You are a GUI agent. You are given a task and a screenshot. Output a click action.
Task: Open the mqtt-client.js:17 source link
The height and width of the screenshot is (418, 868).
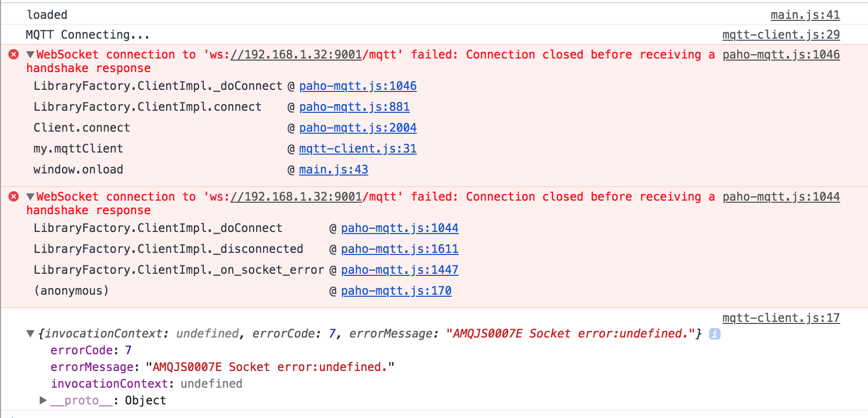(x=781, y=318)
